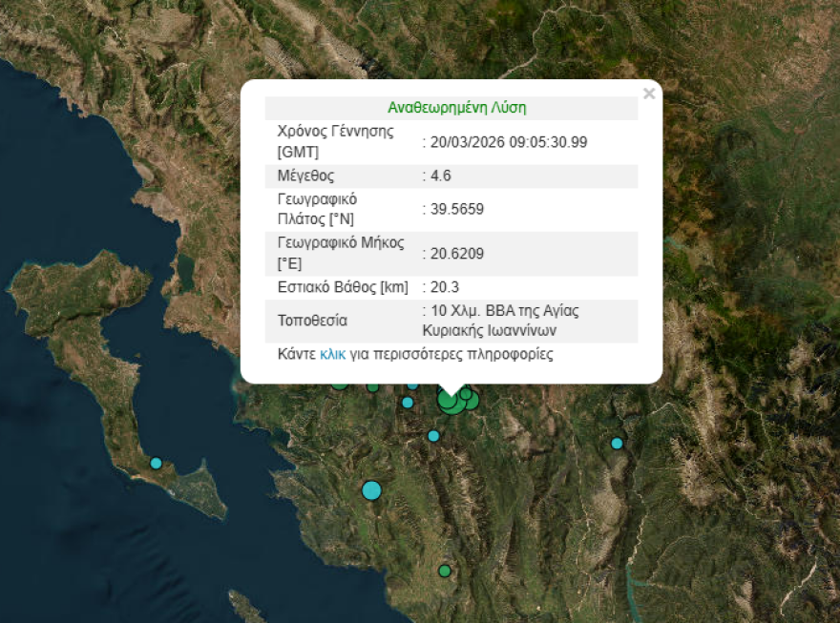Image resolution: width=840 pixels, height=623 pixels.
Task: Select the isolated teal marker near the eastern edge
Action: (616, 443)
